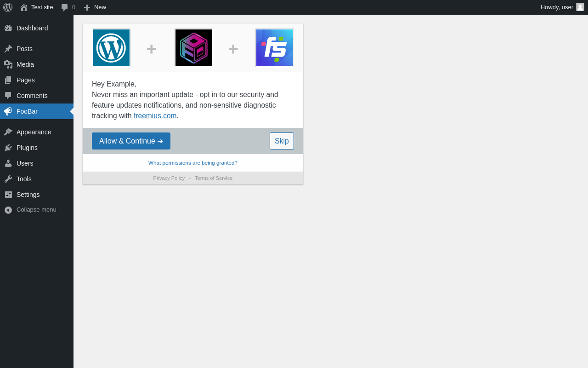The width and height of the screenshot is (588, 368).
Task: Click Allow & Continue button
Action: (131, 141)
